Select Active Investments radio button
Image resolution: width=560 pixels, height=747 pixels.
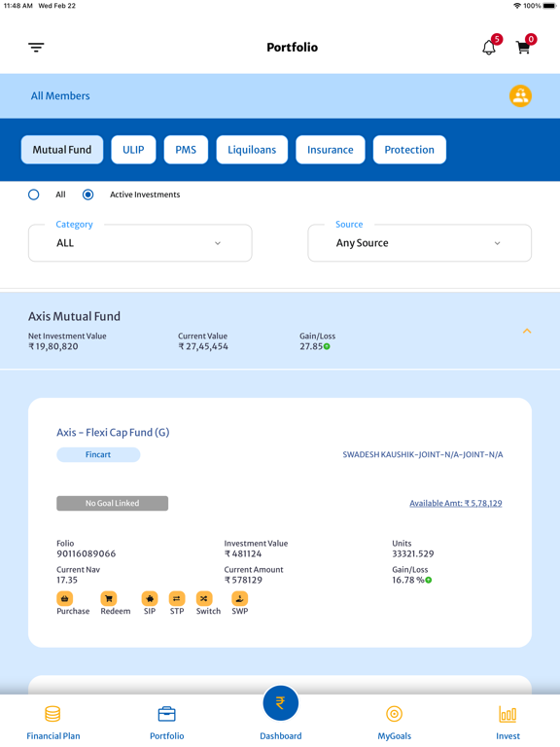pos(87,195)
